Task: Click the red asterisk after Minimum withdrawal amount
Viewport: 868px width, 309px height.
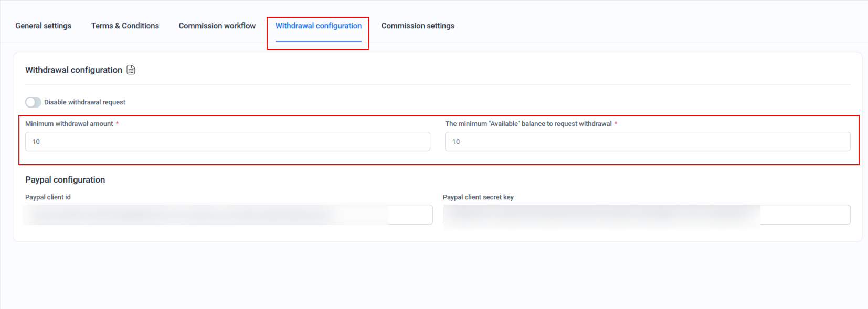Action: coord(117,124)
